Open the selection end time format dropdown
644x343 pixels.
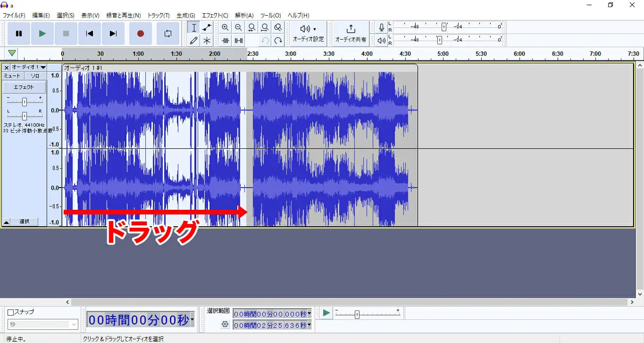click(x=309, y=325)
